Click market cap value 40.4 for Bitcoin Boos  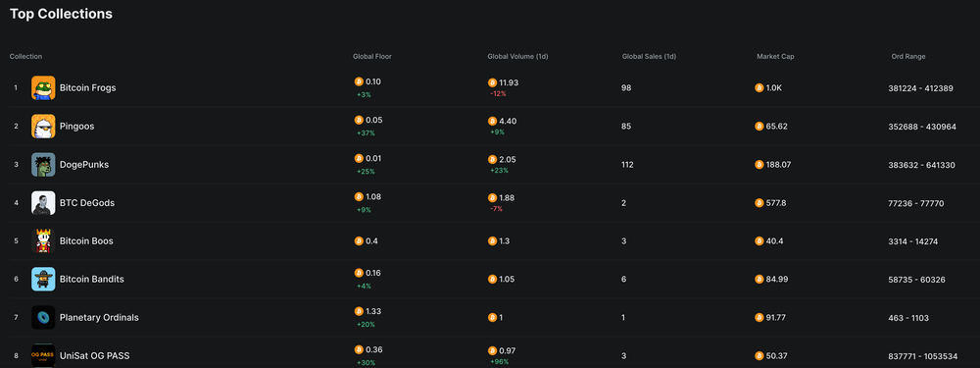click(x=775, y=241)
